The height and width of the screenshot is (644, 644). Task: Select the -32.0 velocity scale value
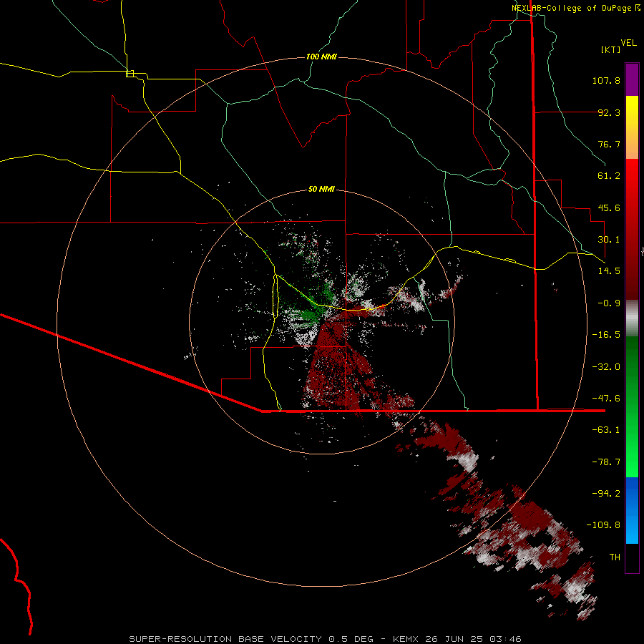(x=606, y=367)
